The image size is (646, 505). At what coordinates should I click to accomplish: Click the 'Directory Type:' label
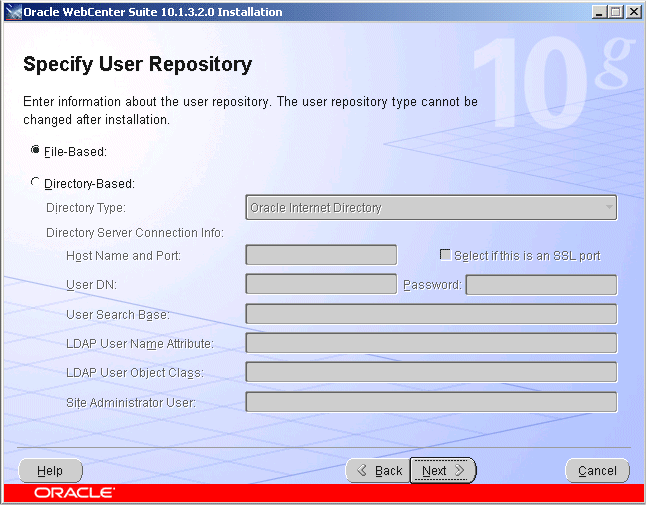click(x=86, y=208)
